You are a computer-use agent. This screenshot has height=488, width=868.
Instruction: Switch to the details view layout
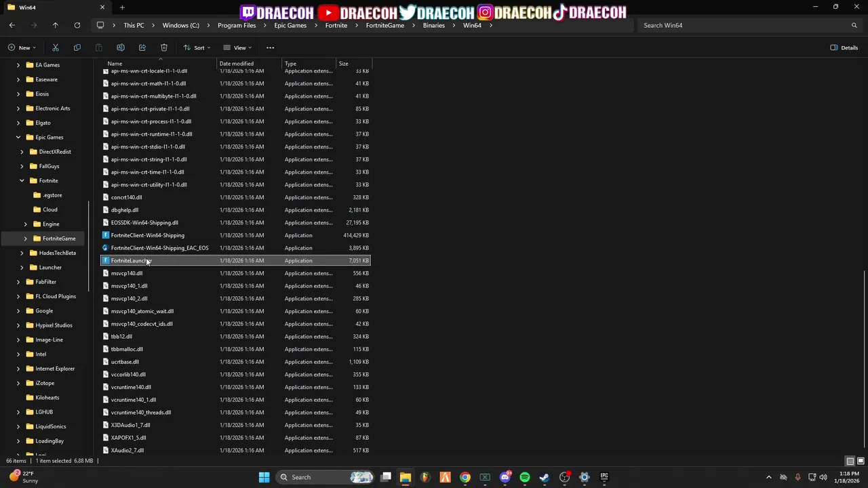pos(850,462)
